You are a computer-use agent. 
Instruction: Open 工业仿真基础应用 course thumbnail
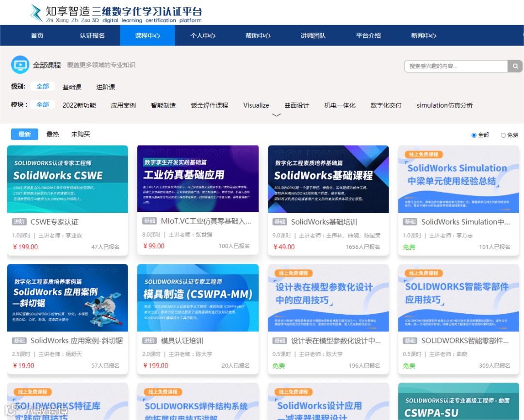(x=198, y=179)
